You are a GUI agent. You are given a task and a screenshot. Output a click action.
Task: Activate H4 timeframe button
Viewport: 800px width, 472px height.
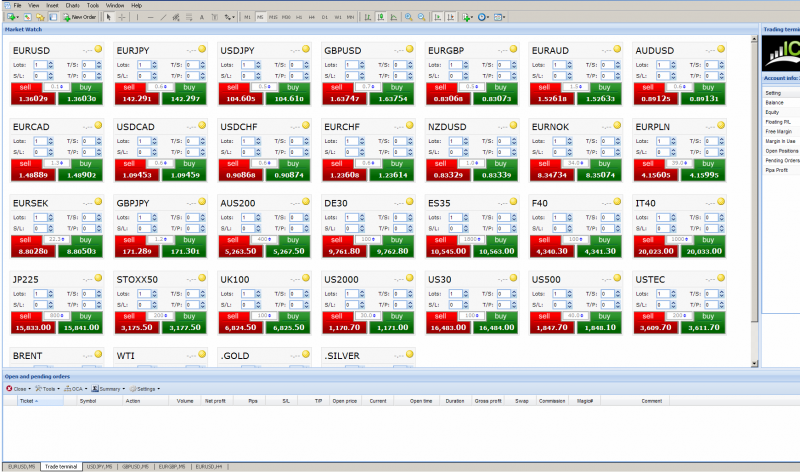coord(312,17)
